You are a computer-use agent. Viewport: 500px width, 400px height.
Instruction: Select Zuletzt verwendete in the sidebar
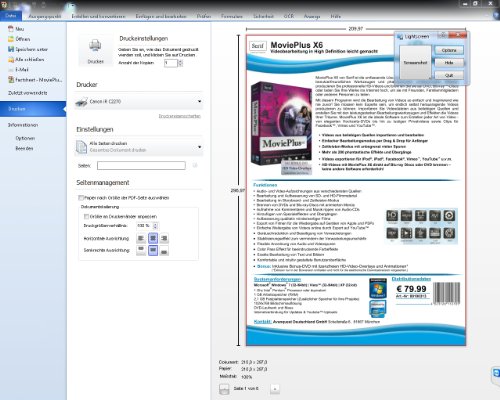point(28,93)
